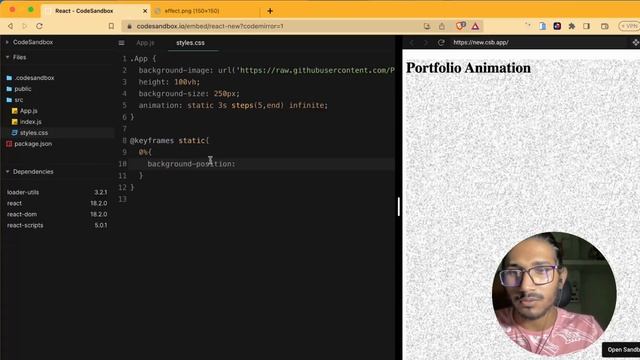
Task: Open the wallet icon in browser toolbar
Action: 605,26
